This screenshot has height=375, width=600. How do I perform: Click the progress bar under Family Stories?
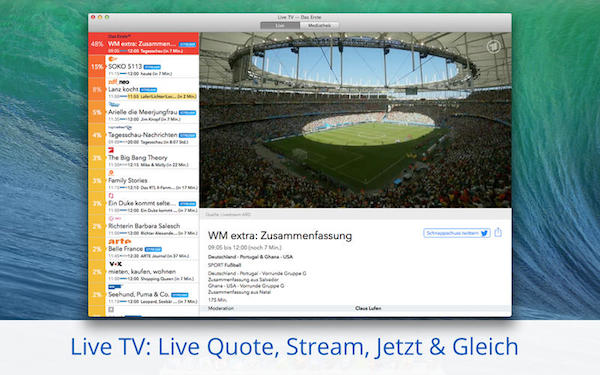123,188
